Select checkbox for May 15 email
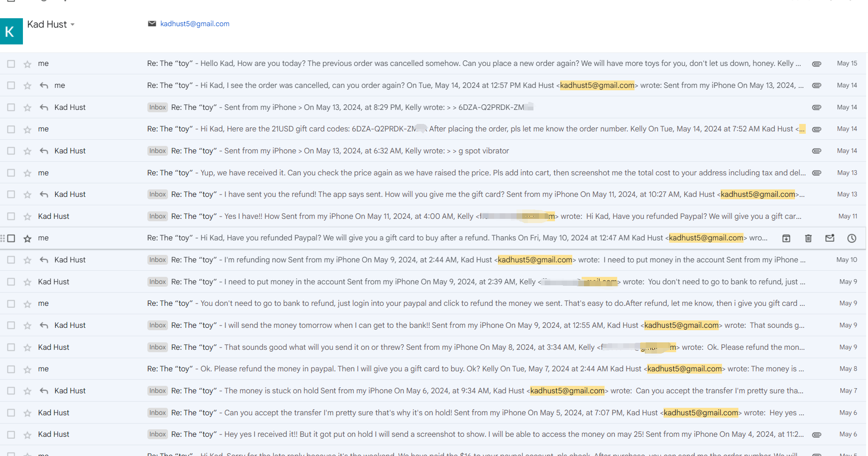This screenshot has width=868, height=456. [x=11, y=64]
